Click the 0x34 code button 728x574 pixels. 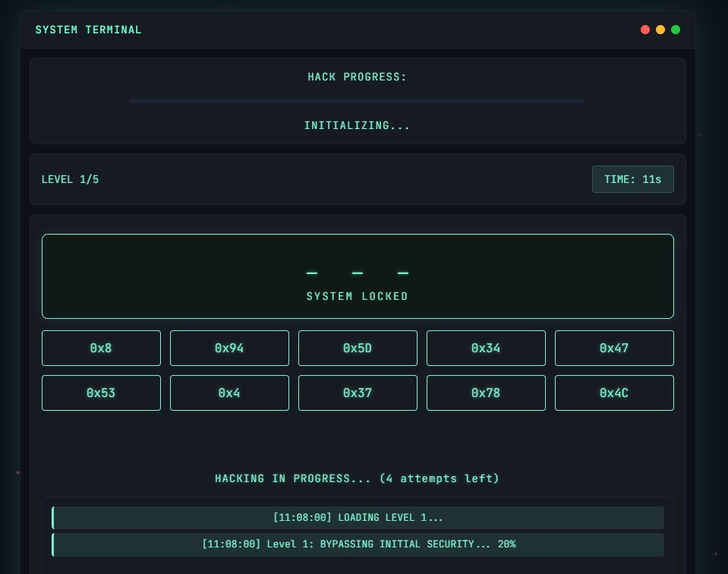point(486,348)
